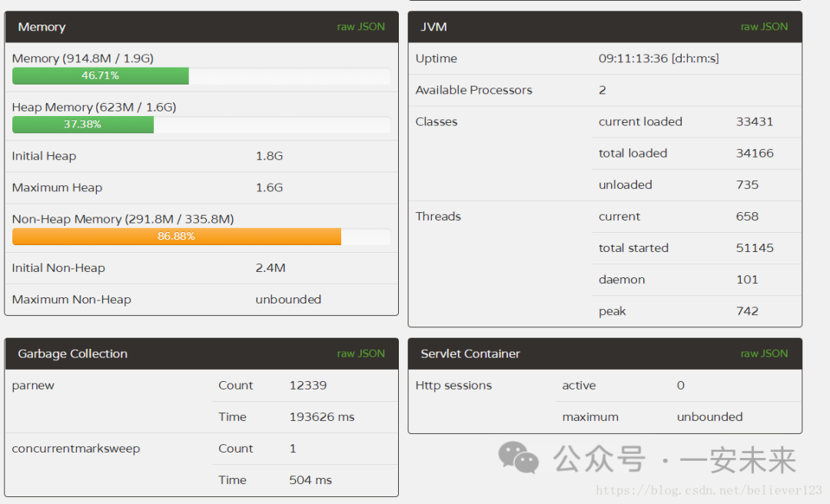Image resolution: width=830 pixels, height=504 pixels.
Task: Select the Garbage Collection panel title
Action: (72, 353)
